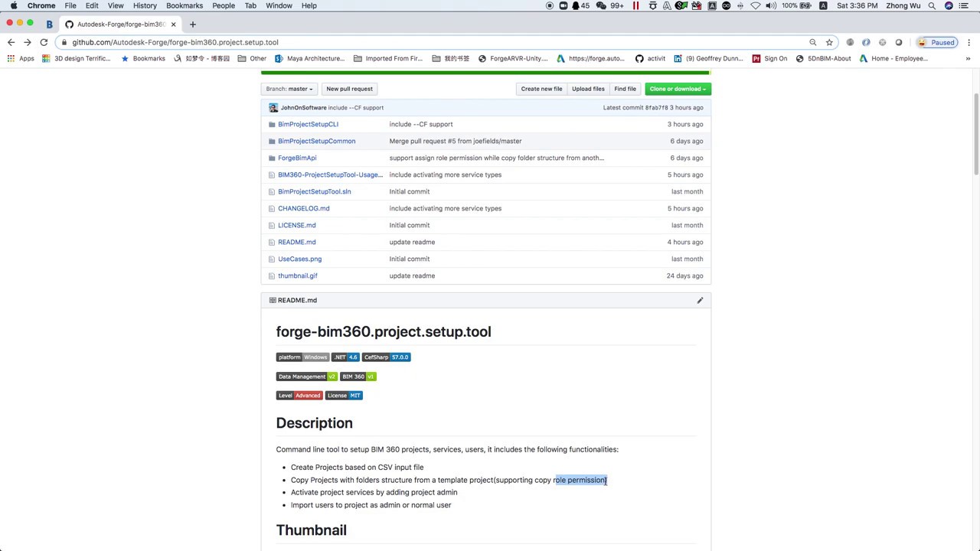Open the File menu
Viewport: 980px width, 551px height.
70,5
